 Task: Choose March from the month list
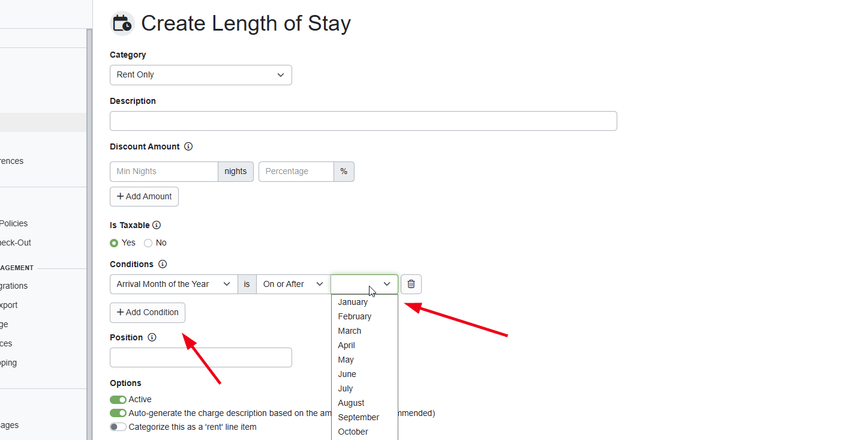pos(350,331)
